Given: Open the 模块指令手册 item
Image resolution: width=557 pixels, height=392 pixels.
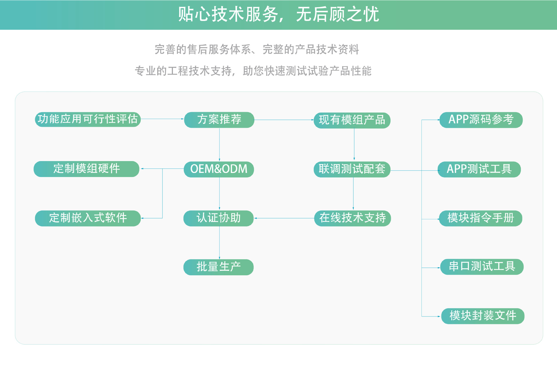Looking at the screenshot, I should pyautogui.click(x=480, y=218).
